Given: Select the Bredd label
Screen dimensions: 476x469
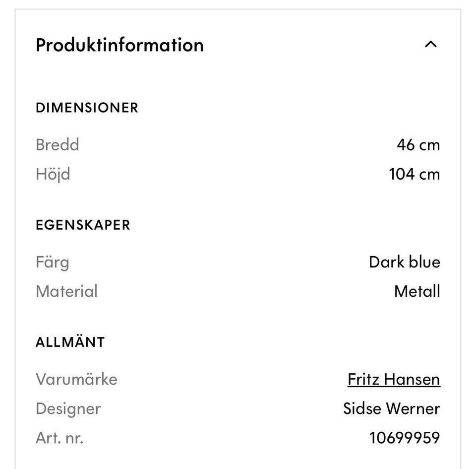Looking at the screenshot, I should point(58,145).
